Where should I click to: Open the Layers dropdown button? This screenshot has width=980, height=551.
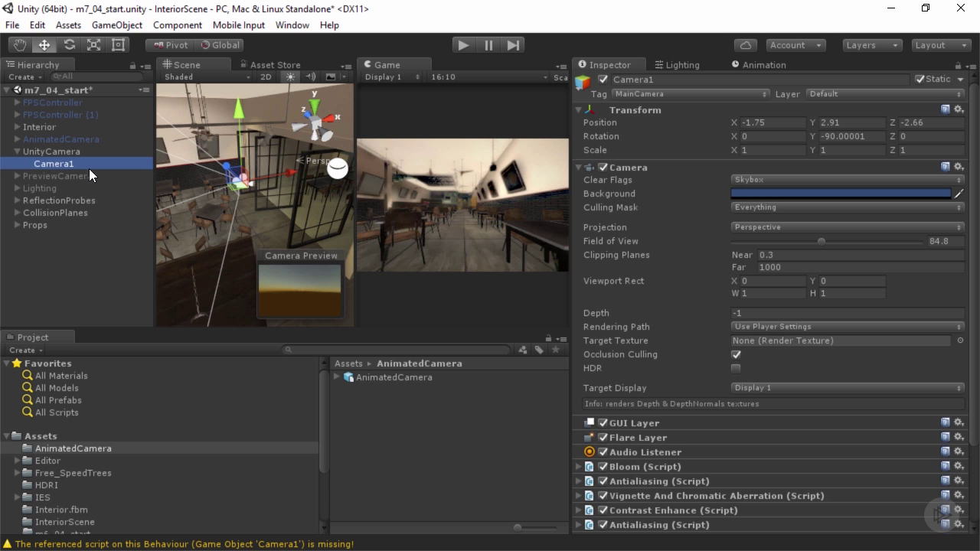(872, 45)
